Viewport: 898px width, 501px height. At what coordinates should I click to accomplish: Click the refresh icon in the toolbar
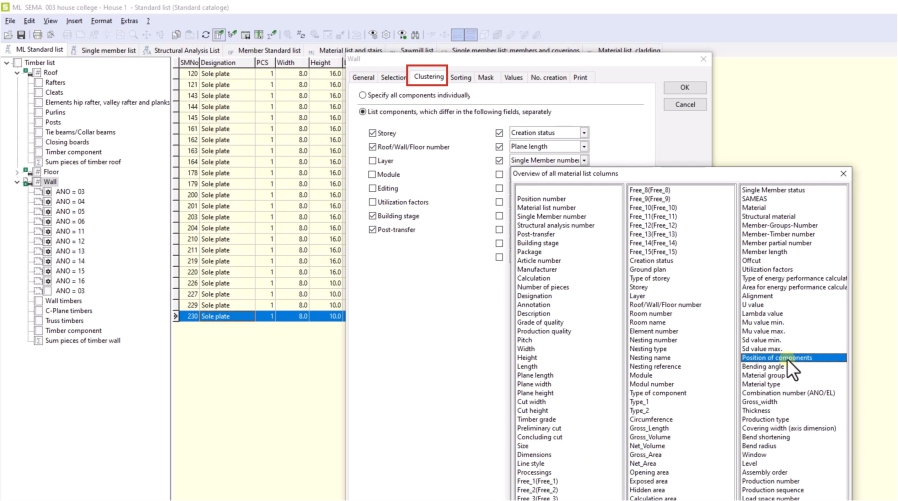pyautogui.click(x=206, y=34)
